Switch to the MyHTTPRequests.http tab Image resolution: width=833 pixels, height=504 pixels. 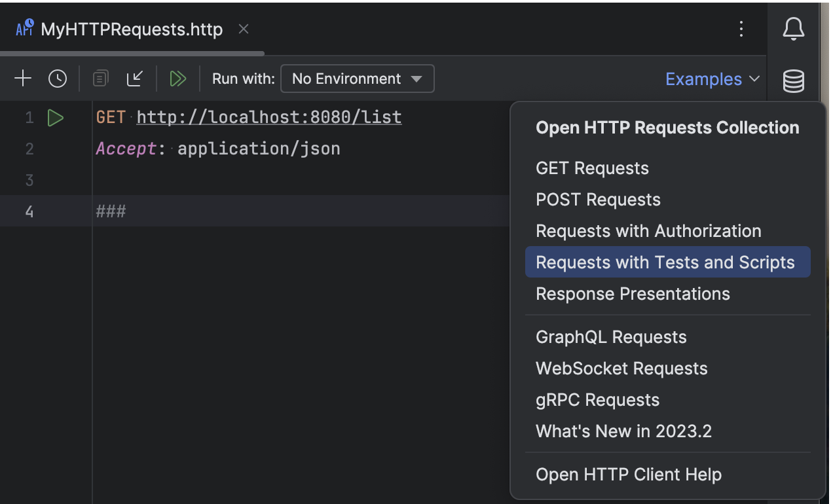(x=130, y=29)
